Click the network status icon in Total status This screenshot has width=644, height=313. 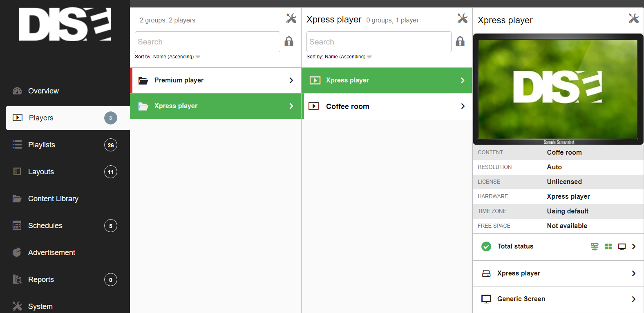coord(595,246)
